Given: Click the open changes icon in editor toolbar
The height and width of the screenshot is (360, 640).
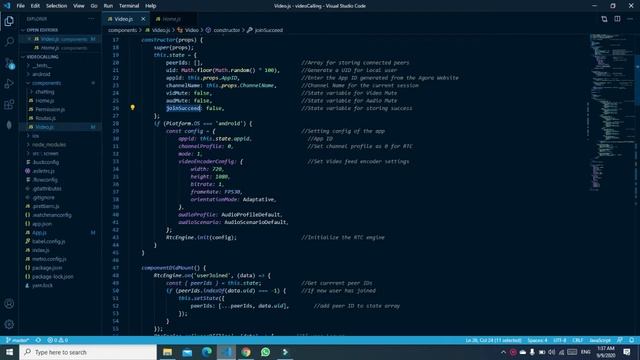Looking at the screenshot, I should (604, 19).
